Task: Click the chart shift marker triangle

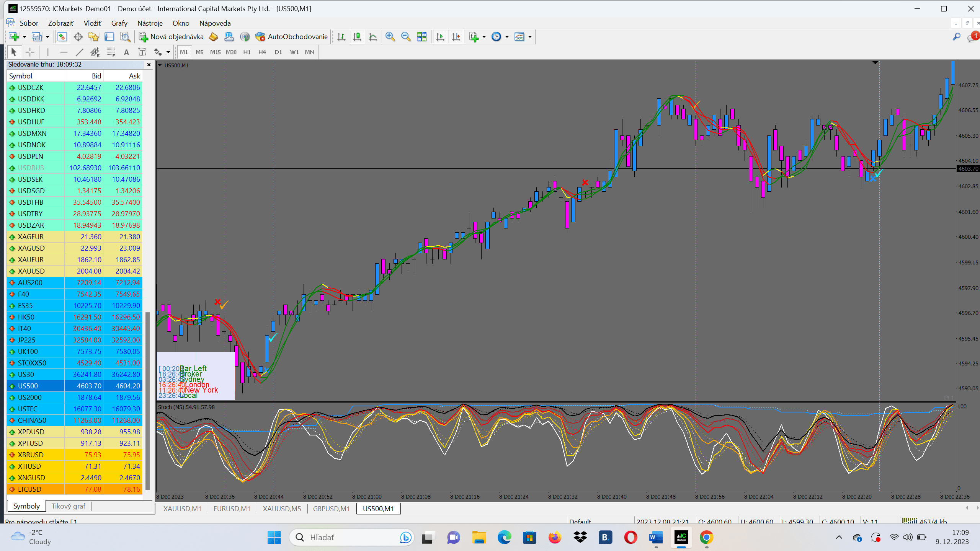Action: pos(875,63)
